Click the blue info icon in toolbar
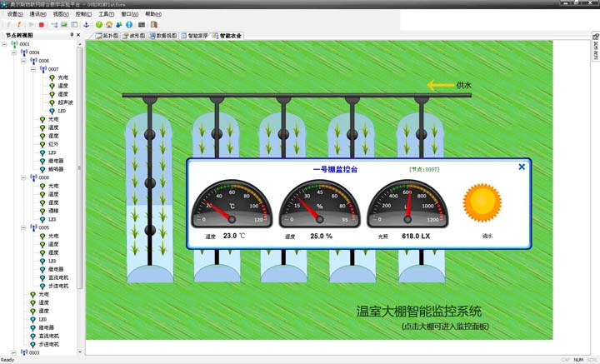Image resolution: width=600 pixels, height=364 pixels. pyautogui.click(x=129, y=25)
